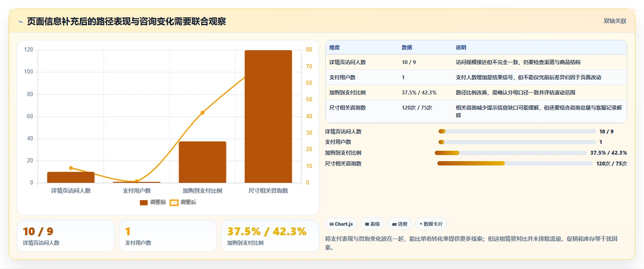Screen dimensions: 644x269
Task: Click the panel title about 路径表现与咨询变化
Action: pos(126,21)
